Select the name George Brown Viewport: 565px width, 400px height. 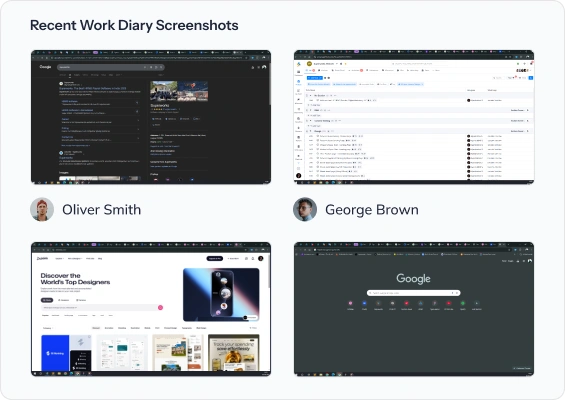pyautogui.click(x=372, y=210)
